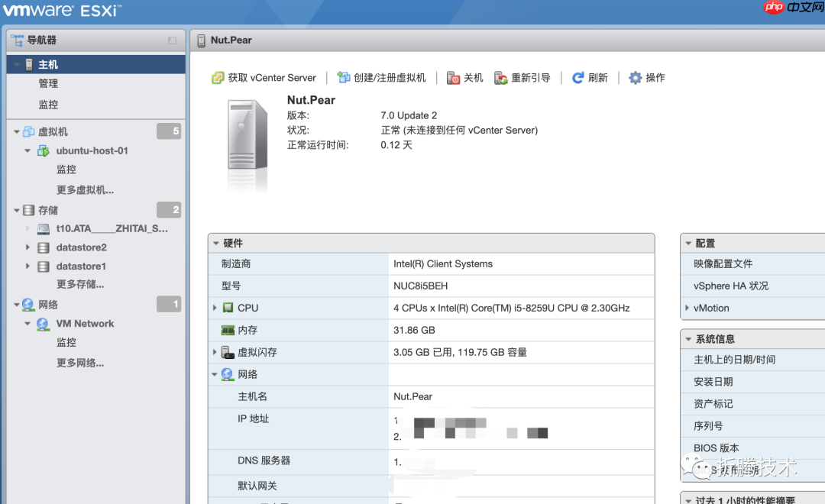Click the pin icon on 导航器 panel

[173, 40]
